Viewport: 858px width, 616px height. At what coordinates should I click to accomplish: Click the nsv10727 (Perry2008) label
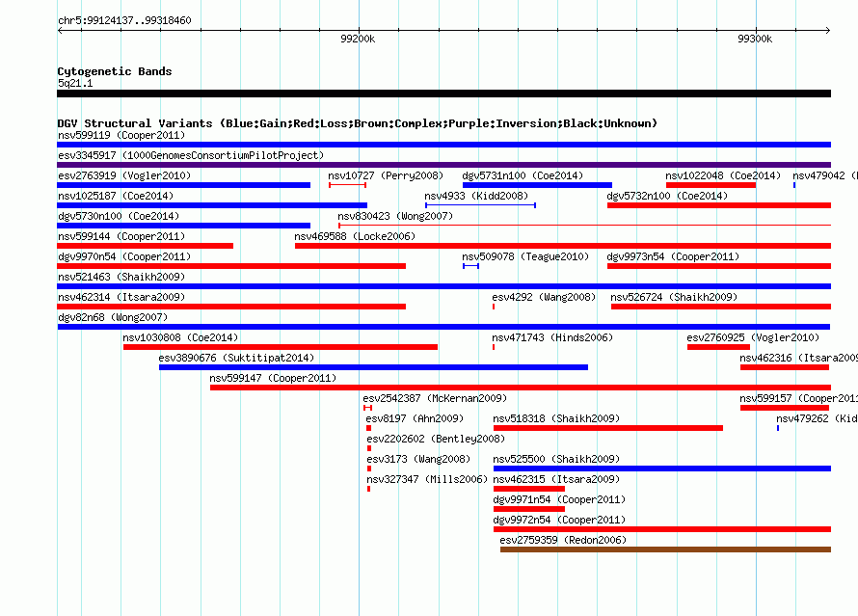point(386,175)
